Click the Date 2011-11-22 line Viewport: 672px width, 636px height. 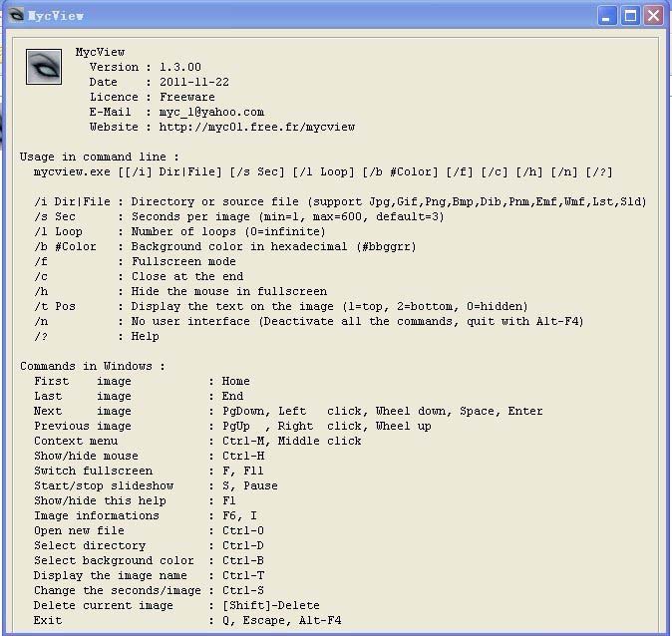tap(152, 82)
